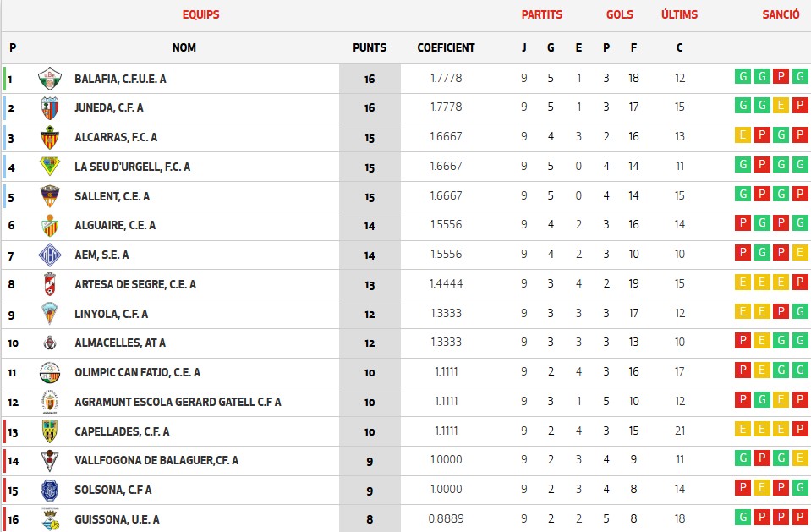Click the Sallent club crest icon
Image resolution: width=811 pixels, height=532 pixels.
click(x=50, y=196)
